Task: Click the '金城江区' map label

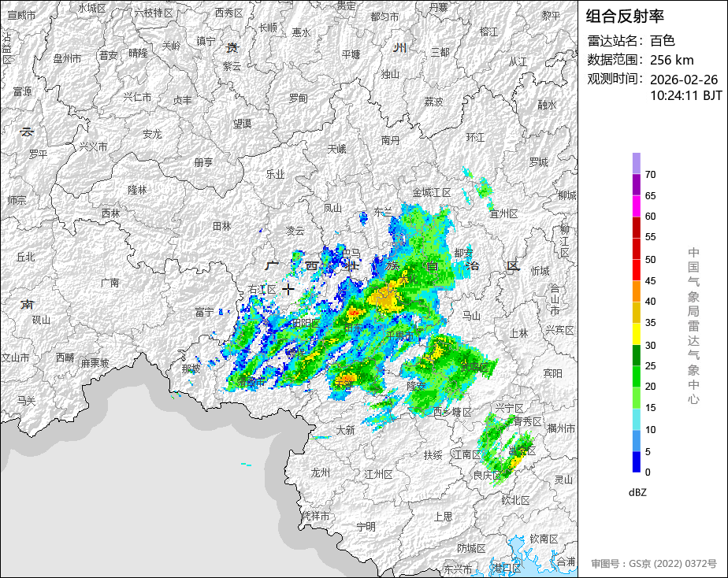Action: (432, 192)
